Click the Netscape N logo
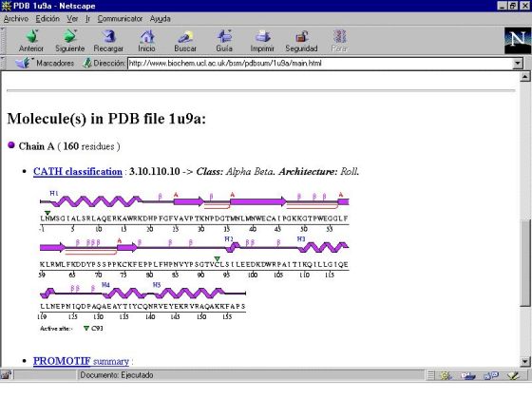This screenshot has height=399, width=532. 518,41
